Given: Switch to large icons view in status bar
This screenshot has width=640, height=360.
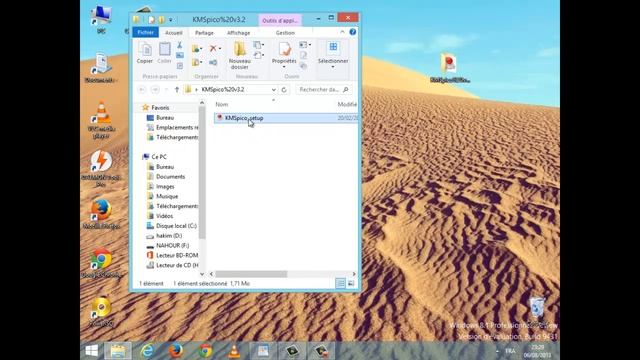Looking at the screenshot, I should [351, 283].
